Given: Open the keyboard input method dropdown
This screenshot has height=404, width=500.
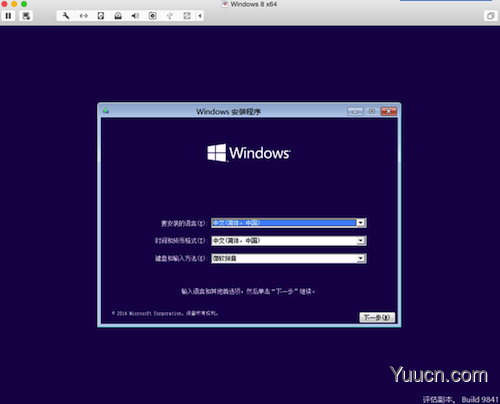Looking at the screenshot, I should pyautogui.click(x=289, y=258).
